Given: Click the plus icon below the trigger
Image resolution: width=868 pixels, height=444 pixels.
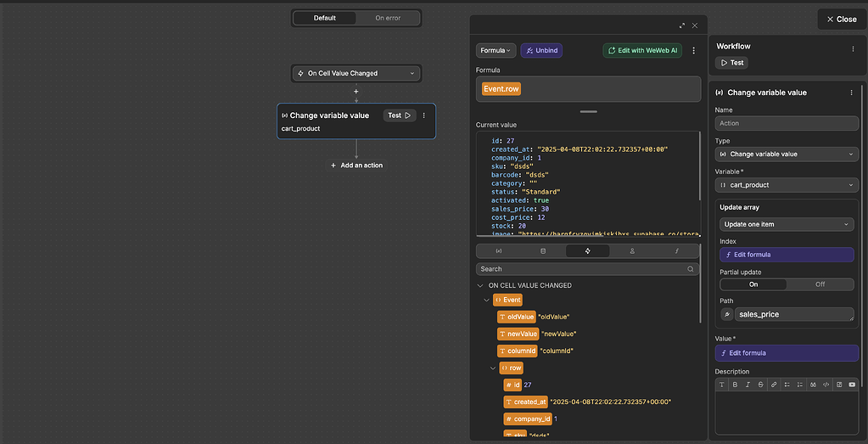Looking at the screenshot, I should click(356, 92).
